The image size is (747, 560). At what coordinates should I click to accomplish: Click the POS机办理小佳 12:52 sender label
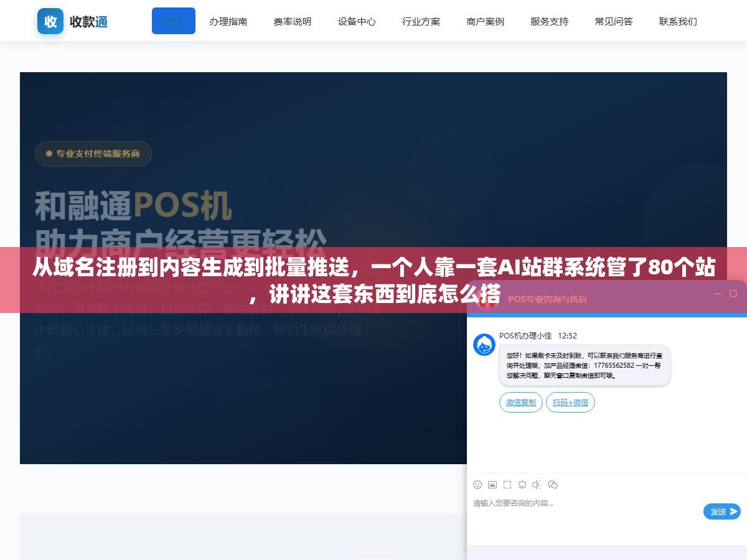tap(538, 336)
